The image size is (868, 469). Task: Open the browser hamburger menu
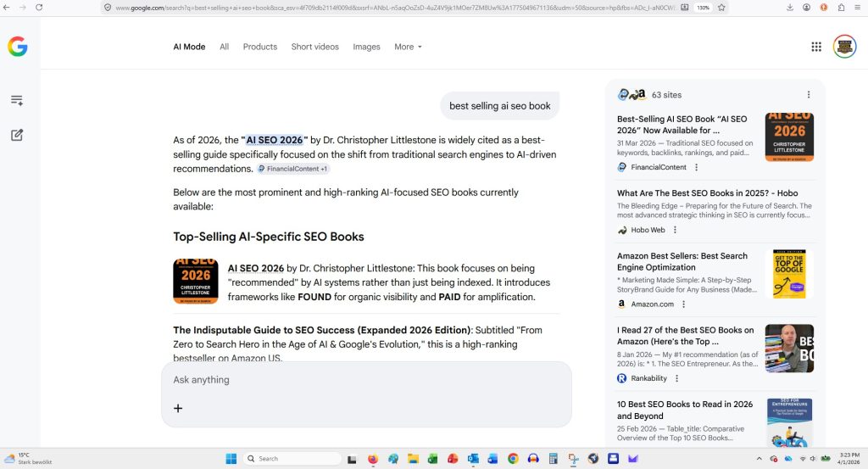click(x=858, y=7)
